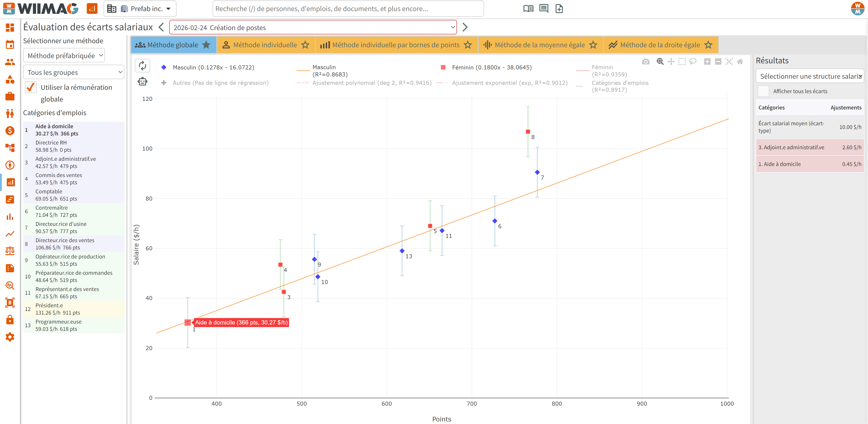Choose the lasso select chart tool
Screen dimensions: 868x424
[693, 62]
